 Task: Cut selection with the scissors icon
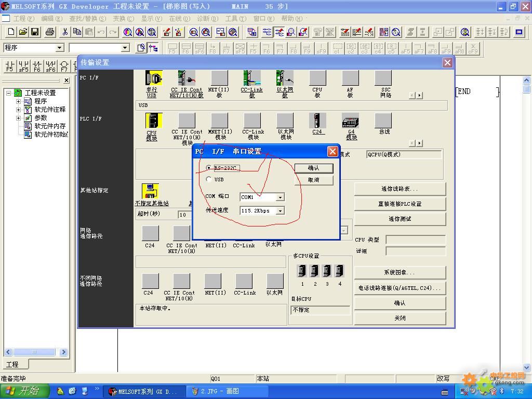pos(64,32)
